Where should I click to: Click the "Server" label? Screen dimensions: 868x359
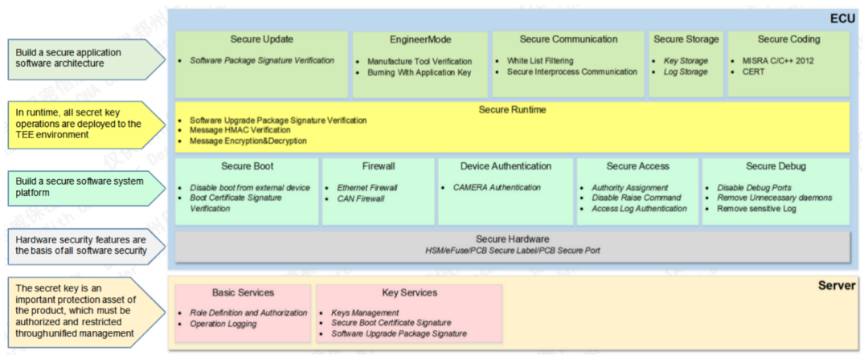click(x=837, y=285)
